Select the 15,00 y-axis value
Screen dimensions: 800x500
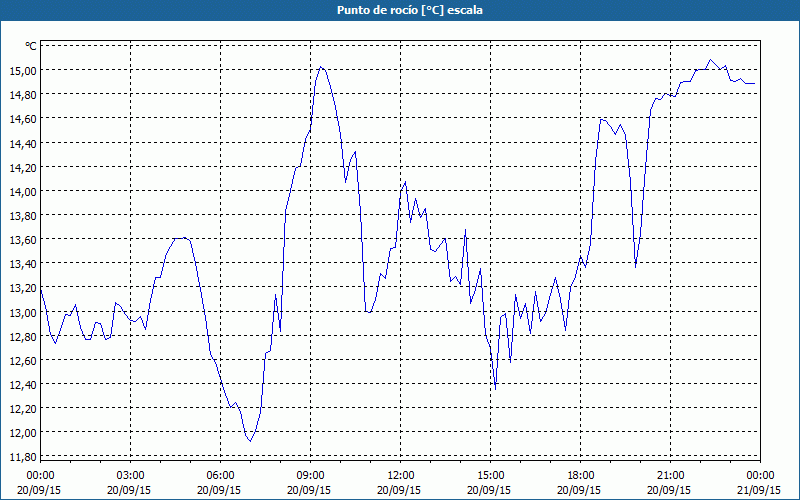point(23,71)
